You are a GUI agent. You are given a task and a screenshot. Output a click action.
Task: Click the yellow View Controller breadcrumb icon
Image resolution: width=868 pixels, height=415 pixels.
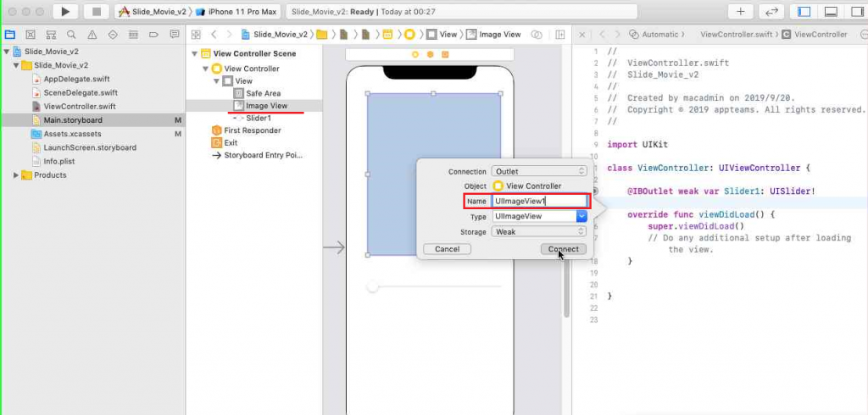(409, 35)
